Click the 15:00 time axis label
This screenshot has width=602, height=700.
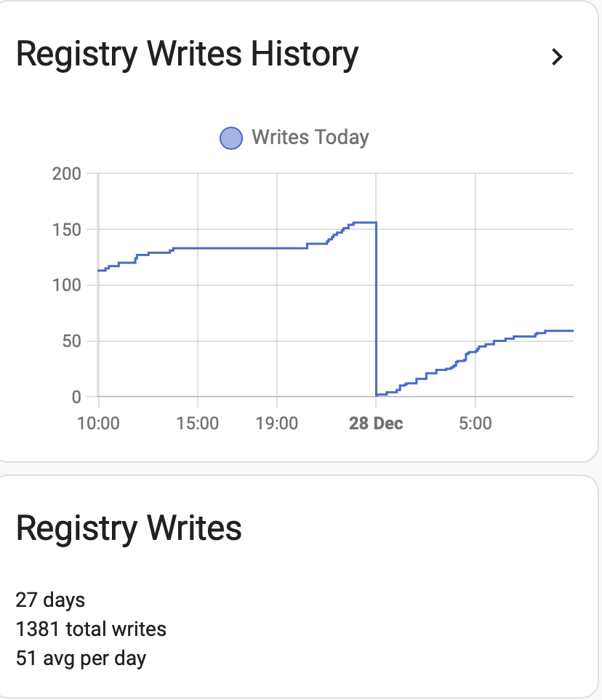click(x=198, y=423)
